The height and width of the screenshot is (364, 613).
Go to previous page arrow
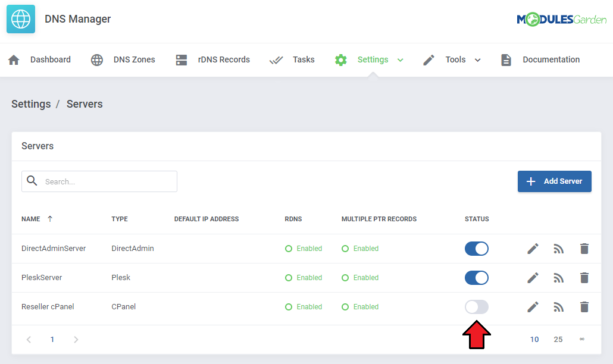[29, 340]
